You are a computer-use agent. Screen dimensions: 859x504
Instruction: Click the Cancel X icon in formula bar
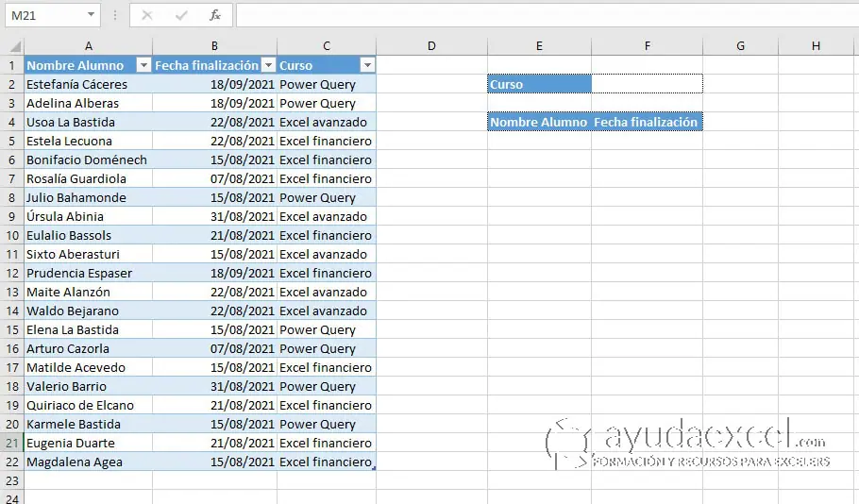pyautogui.click(x=146, y=15)
